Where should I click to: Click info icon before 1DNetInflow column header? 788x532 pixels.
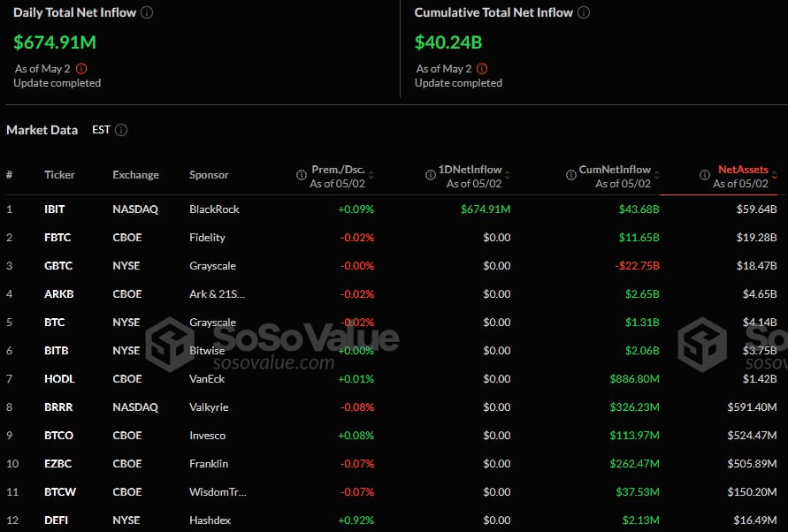tap(431, 175)
